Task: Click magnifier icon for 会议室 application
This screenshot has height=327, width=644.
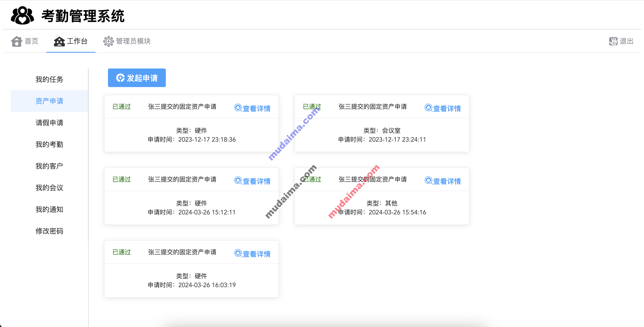Action: point(428,108)
